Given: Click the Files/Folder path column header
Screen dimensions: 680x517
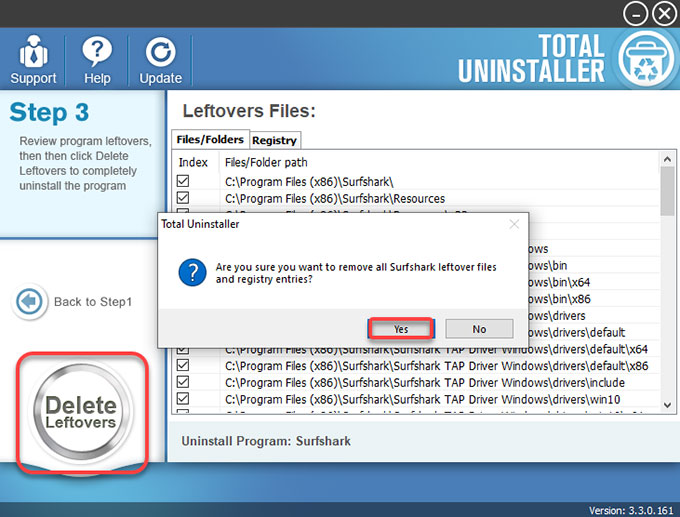Looking at the screenshot, I should [x=266, y=162].
